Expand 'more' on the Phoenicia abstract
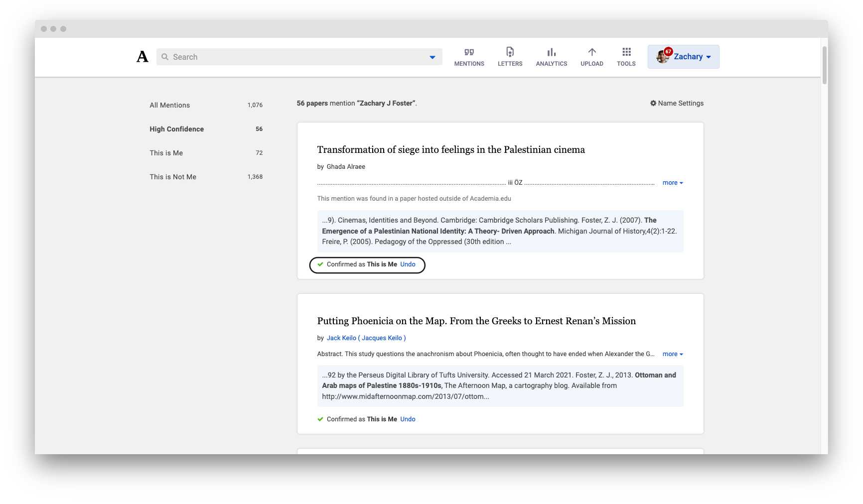Screen dimensions: 863x504 tap(673, 354)
